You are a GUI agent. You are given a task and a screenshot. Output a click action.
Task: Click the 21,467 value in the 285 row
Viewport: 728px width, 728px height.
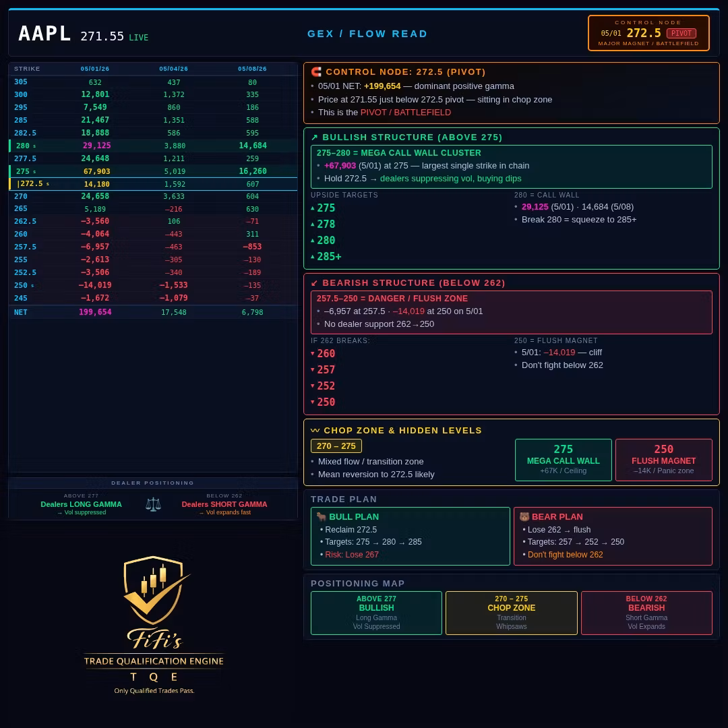[95, 120]
